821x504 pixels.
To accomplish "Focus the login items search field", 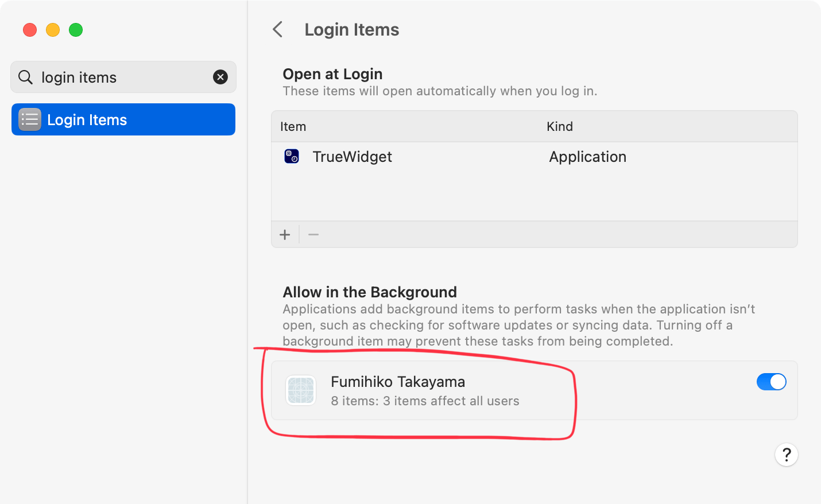I will point(123,77).
